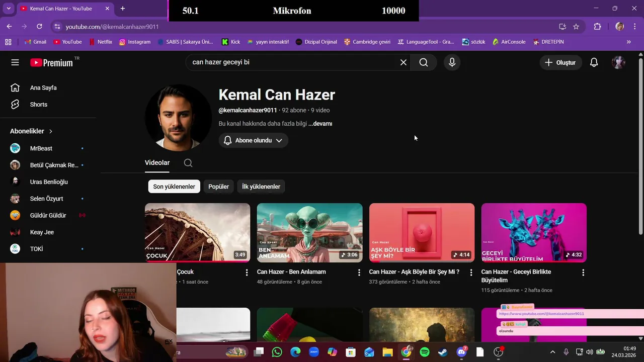Open more options for Geceyi Birlikte Büyütelim video
Screen dimensions: 644x362
(x=583, y=273)
